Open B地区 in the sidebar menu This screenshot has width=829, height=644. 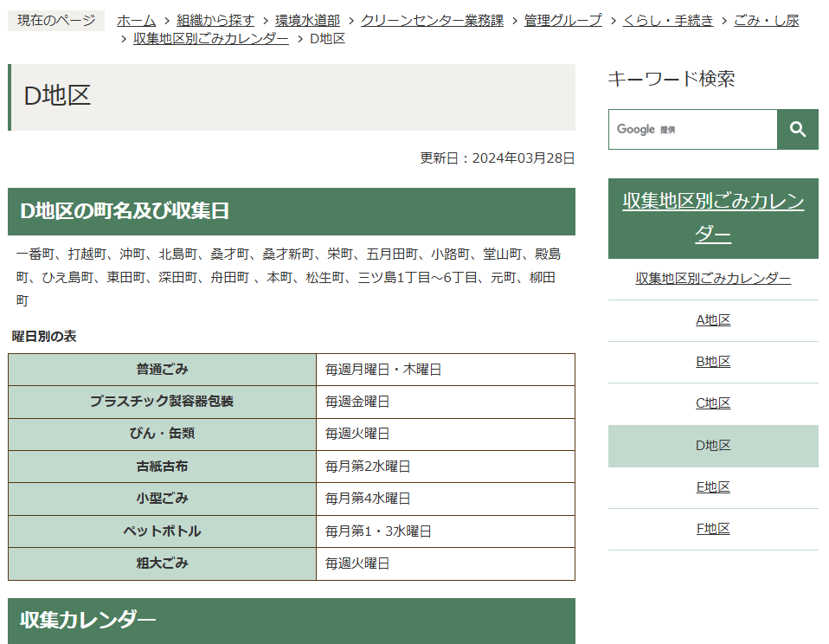(x=713, y=362)
